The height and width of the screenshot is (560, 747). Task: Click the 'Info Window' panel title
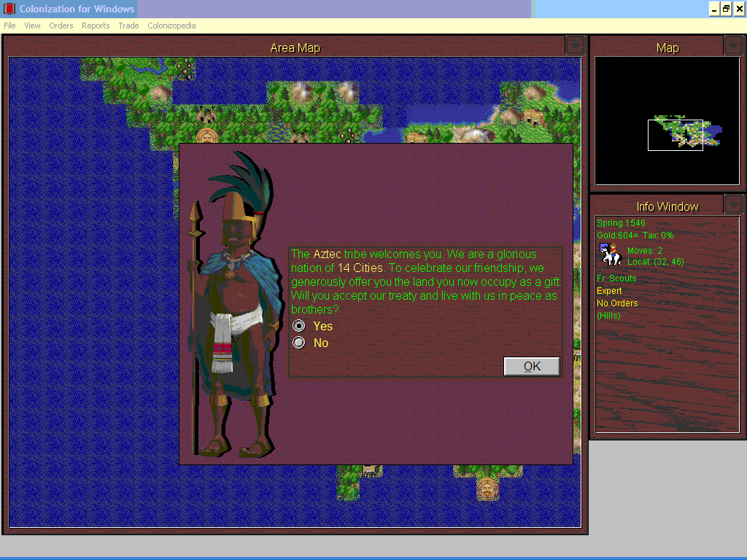[667, 206]
